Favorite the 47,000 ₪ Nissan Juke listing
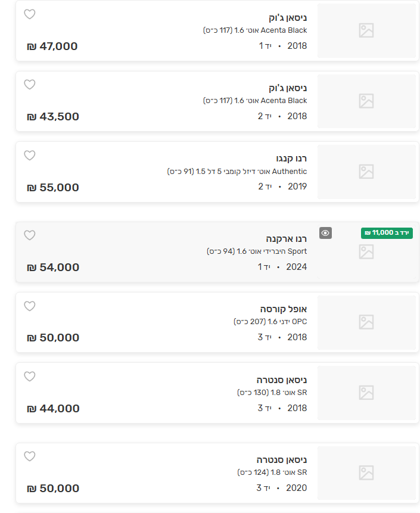This screenshot has width=420, height=513. coord(30,14)
